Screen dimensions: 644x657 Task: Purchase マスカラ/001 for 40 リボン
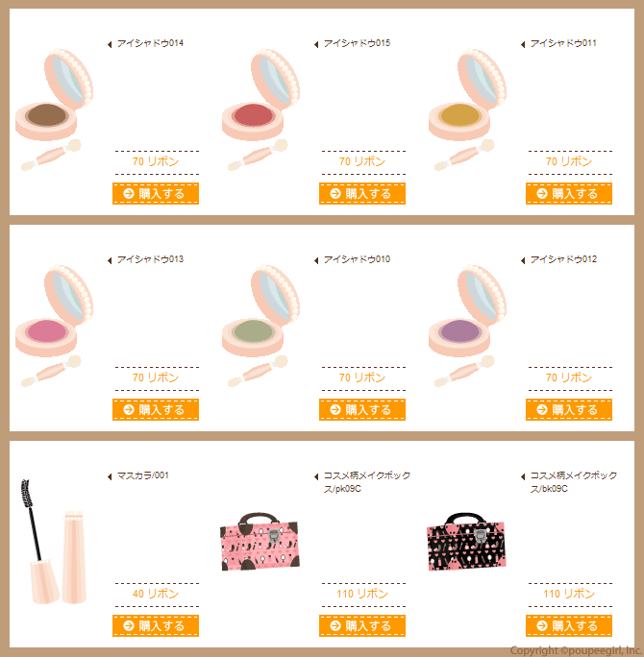[x=156, y=625]
